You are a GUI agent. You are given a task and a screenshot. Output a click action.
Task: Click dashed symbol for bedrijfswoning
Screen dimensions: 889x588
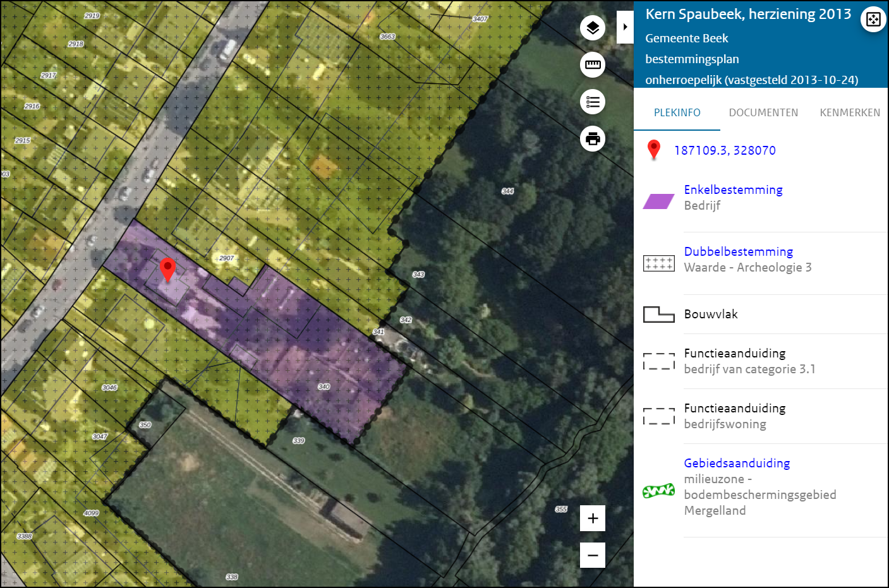pos(658,416)
